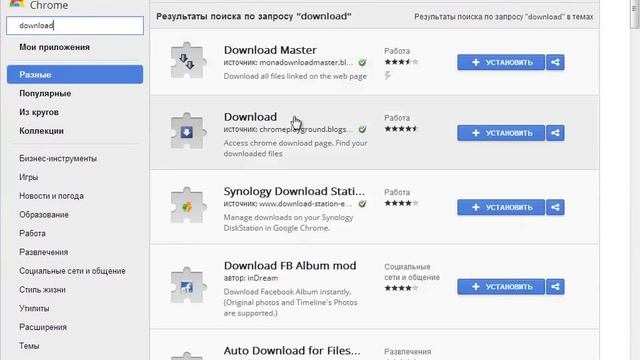Share the Download Master extension
This screenshot has height=360, width=640.
555,62
